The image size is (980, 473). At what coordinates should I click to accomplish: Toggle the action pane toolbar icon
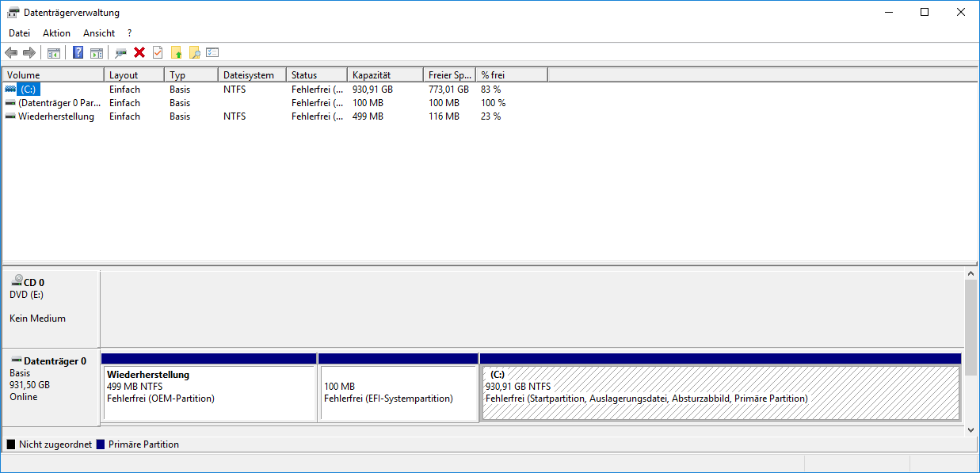tap(97, 53)
